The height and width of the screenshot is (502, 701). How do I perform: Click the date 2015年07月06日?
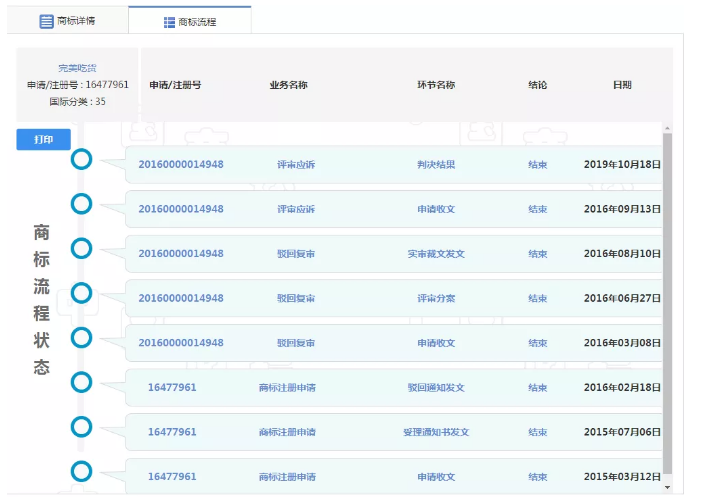[622, 432]
